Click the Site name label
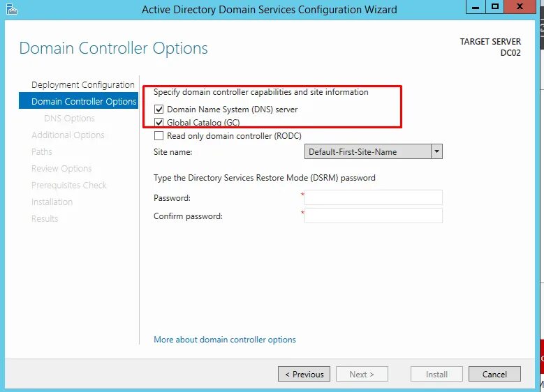Image resolution: width=544 pixels, height=392 pixels. pos(172,152)
